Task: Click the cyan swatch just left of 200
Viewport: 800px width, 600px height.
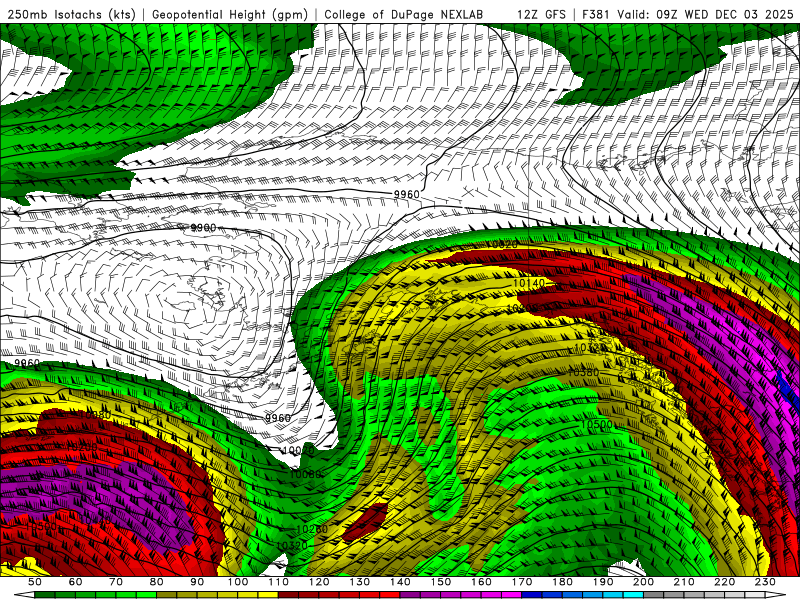Action: (x=633, y=595)
